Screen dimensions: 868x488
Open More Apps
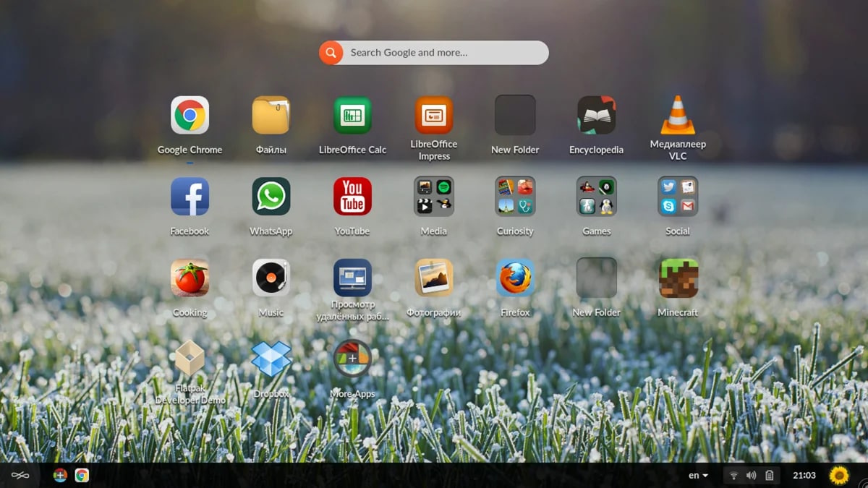pos(352,359)
